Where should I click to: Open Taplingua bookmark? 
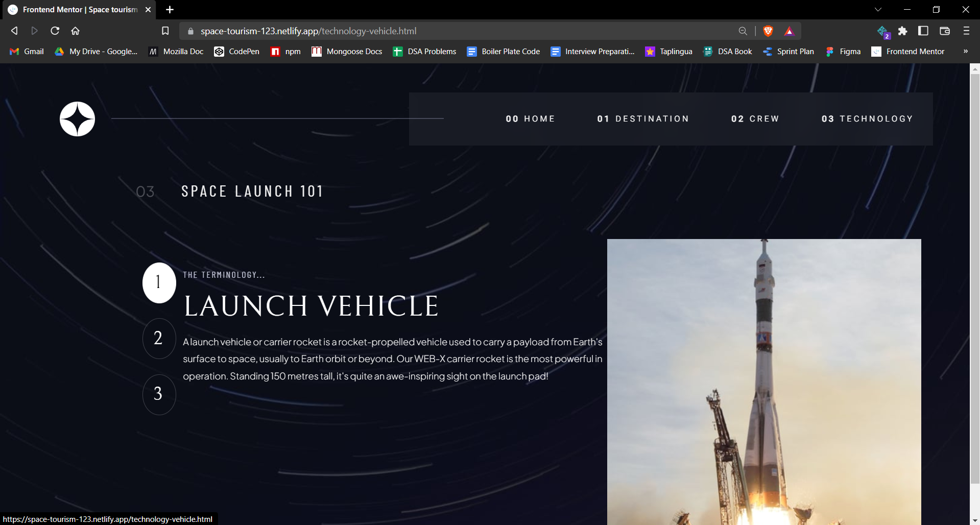(668, 52)
